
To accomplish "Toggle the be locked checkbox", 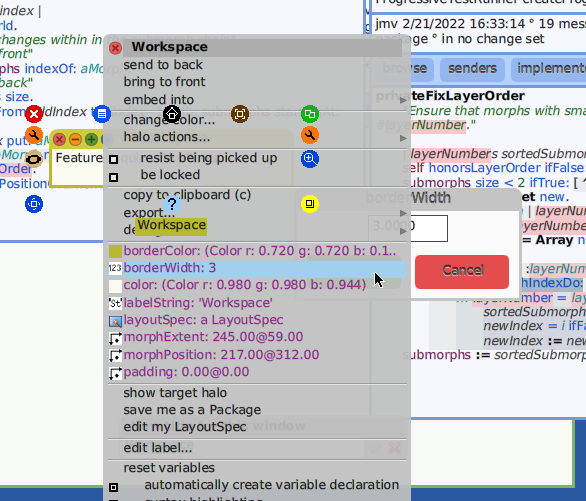I will pyautogui.click(x=114, y=177).
